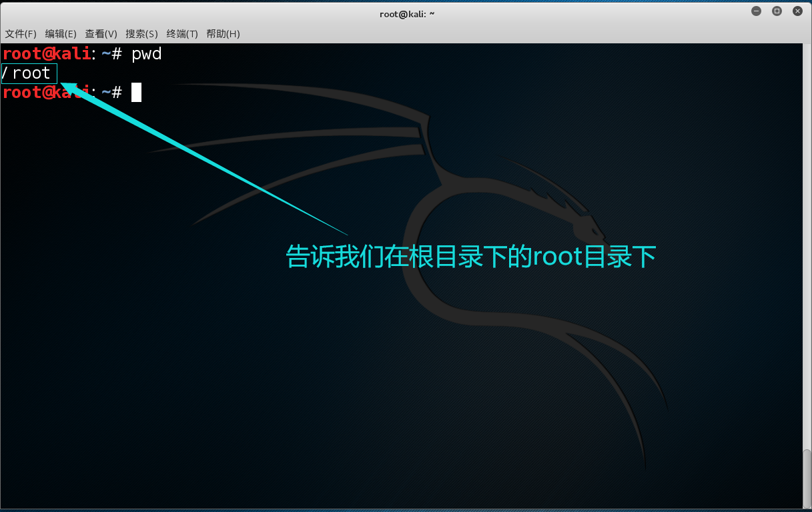
Task: Click the Chinese annotation about root directory
Action: click(470, 256)
